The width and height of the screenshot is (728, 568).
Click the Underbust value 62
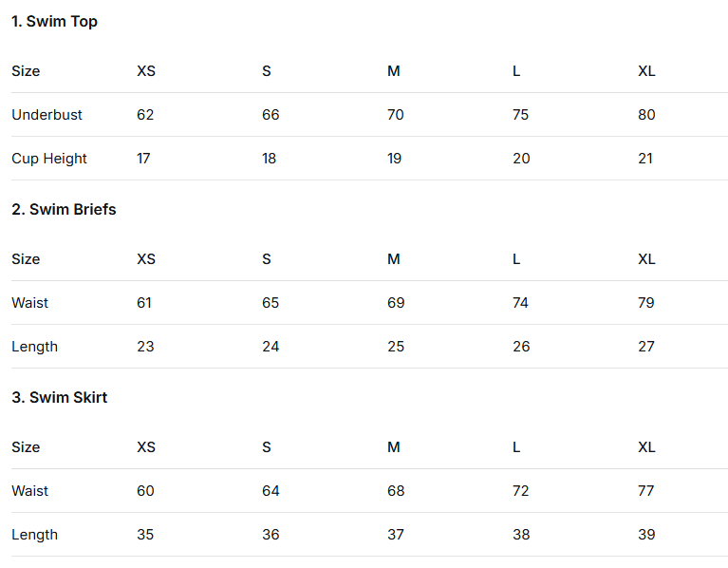[x=145, y=115]
